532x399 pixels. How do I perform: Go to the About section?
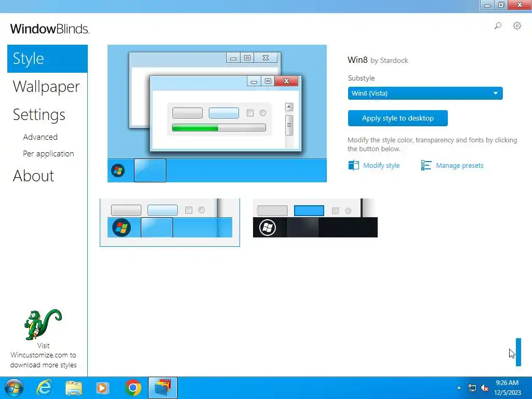pos(34,176)
